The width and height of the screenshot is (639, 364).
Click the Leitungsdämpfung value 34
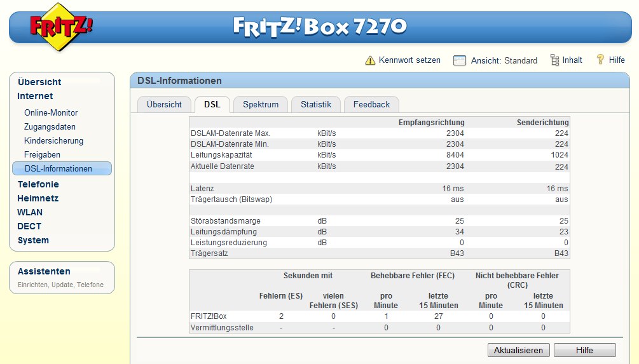[460, 232]
